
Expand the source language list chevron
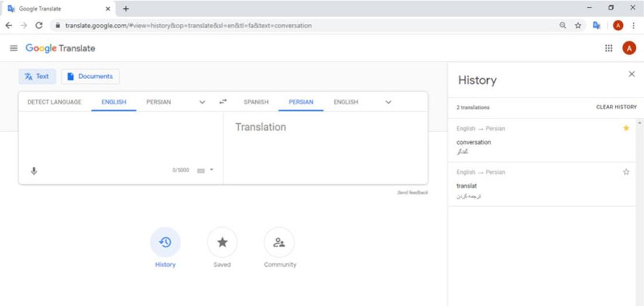pyautogui.click(x=202, y=102)
